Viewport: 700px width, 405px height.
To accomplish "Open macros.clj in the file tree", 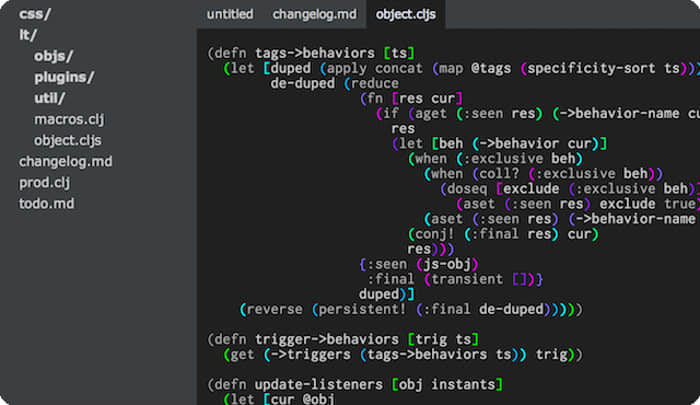I will (x=69, y=119).
